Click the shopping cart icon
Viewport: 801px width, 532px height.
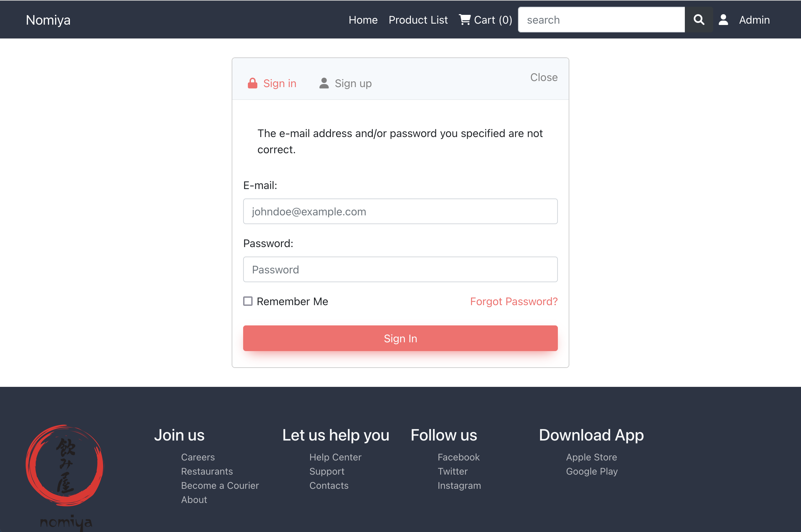point(464,20)
